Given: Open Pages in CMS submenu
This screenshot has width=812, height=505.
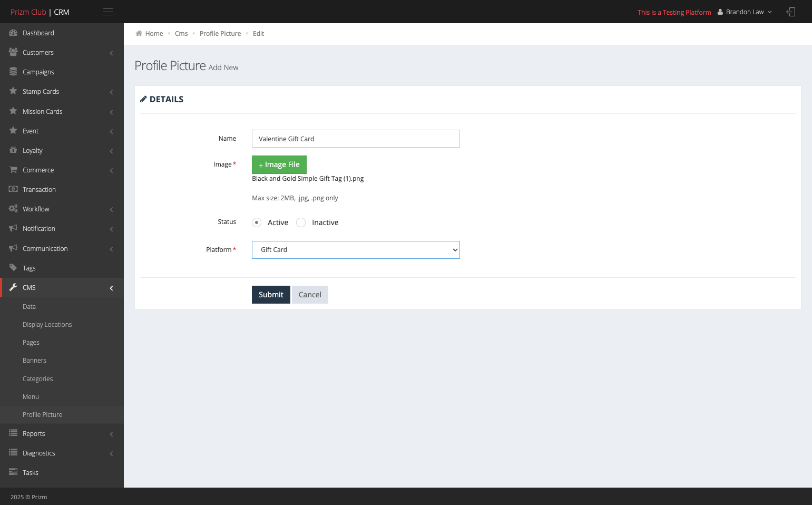Looking at the screenshot, I should [31, 343].
